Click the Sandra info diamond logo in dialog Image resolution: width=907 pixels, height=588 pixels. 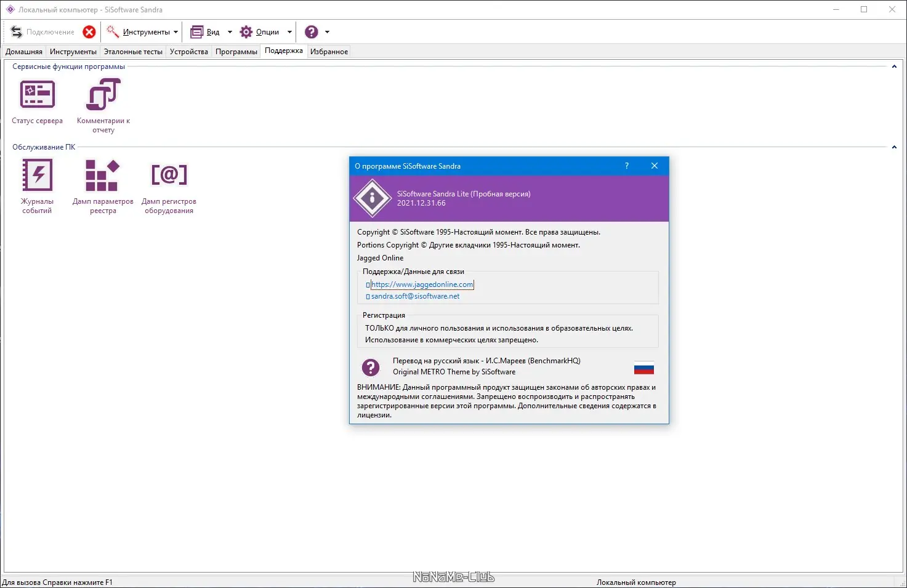point(372,198)
